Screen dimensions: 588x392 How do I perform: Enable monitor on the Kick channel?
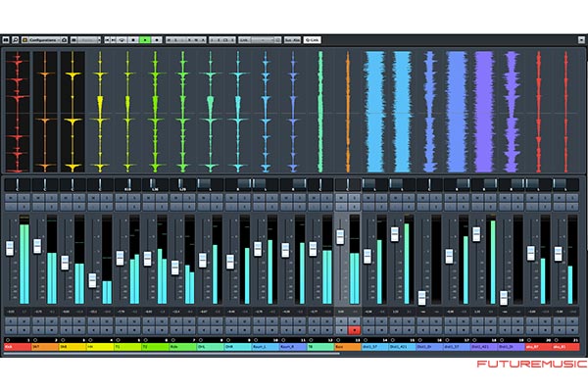(x=11, y=330)
